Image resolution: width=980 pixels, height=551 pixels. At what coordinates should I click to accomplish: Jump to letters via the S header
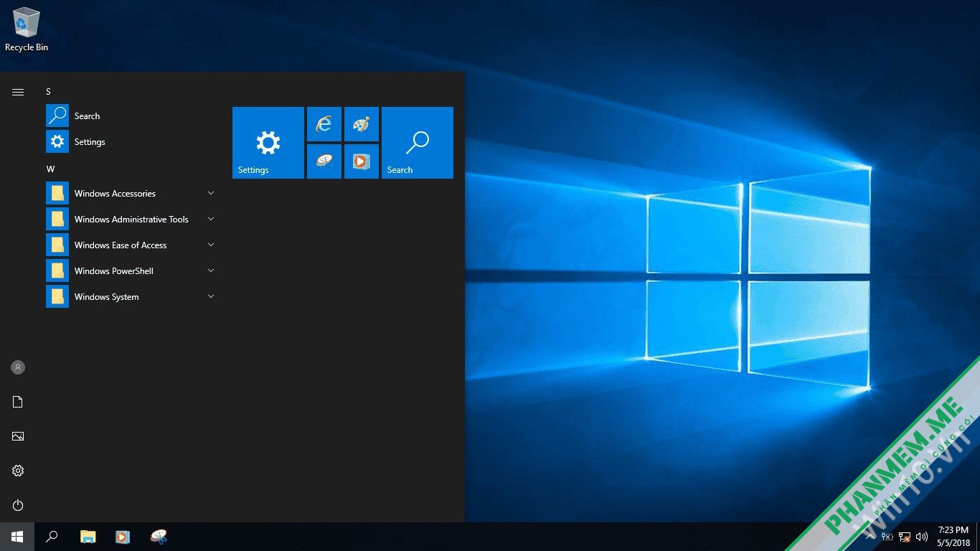click(x=49, y=92)
